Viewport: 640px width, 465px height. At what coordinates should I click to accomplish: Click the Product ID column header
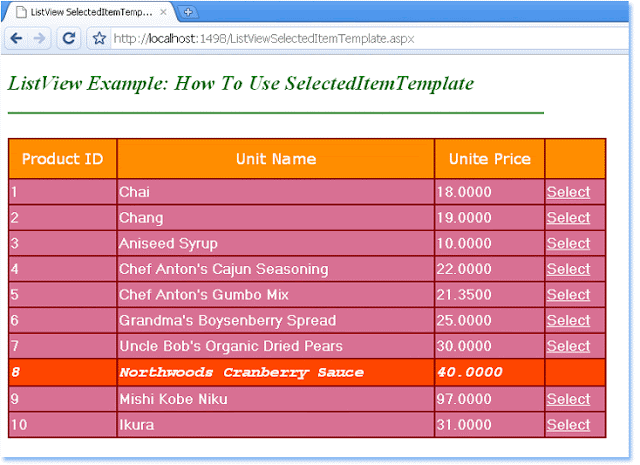62,159
